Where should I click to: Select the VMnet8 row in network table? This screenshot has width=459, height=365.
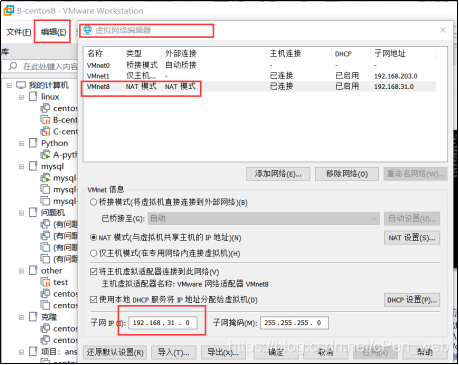[260, 87]
